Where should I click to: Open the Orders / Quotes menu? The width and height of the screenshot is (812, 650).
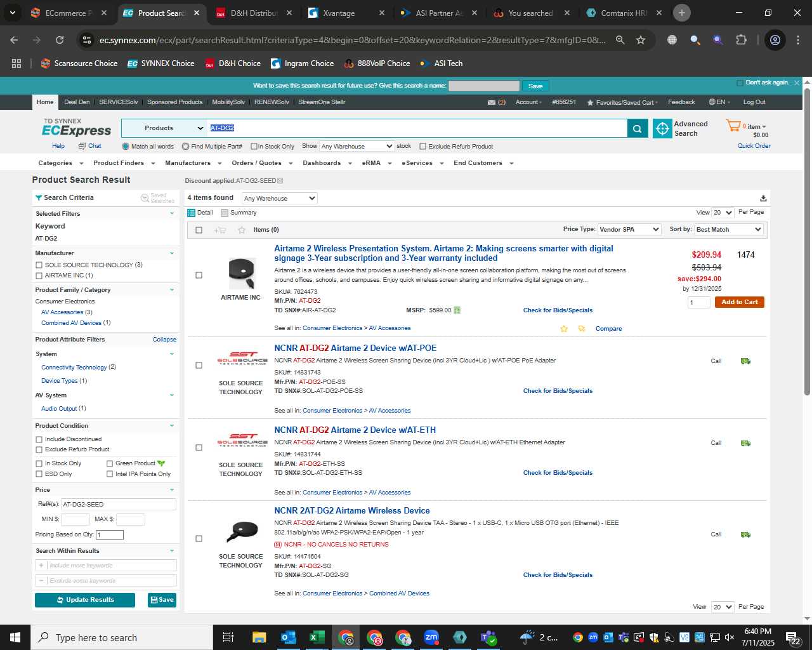(262, 163)
